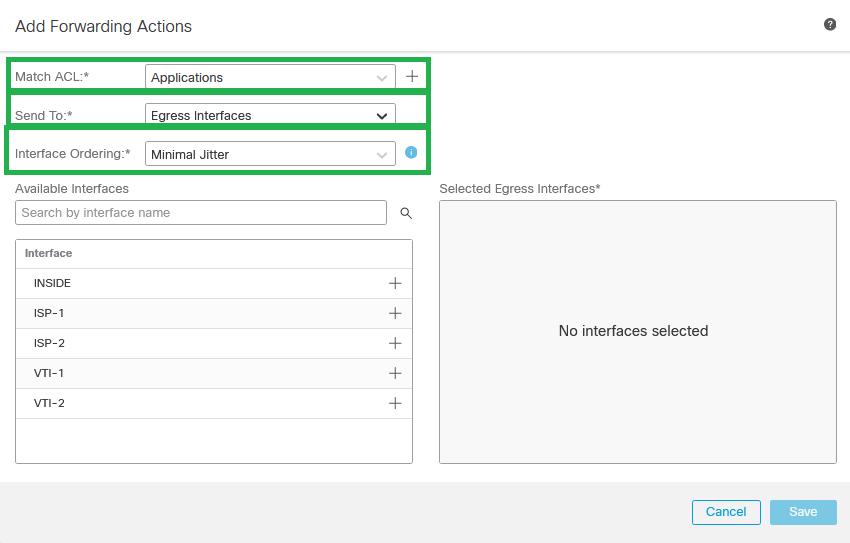Select the ISP-1 interface row text
The height and width of the screenshot is (543, 850).
[49, 313]
